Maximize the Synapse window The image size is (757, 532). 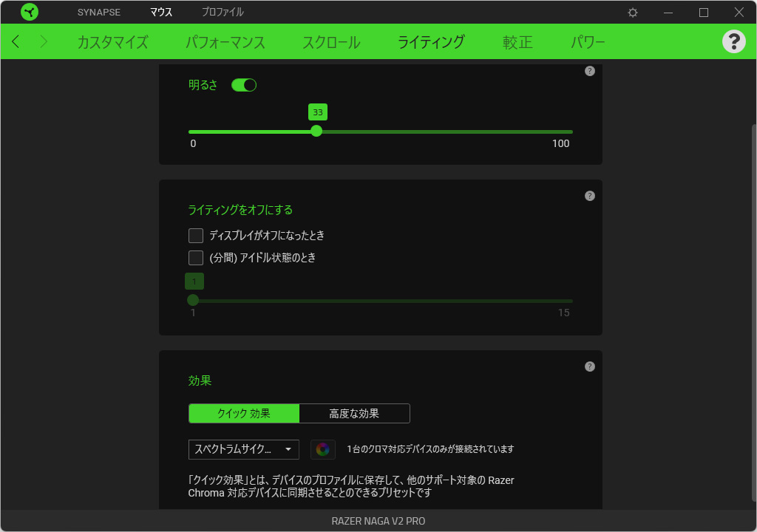pos(704,13)
